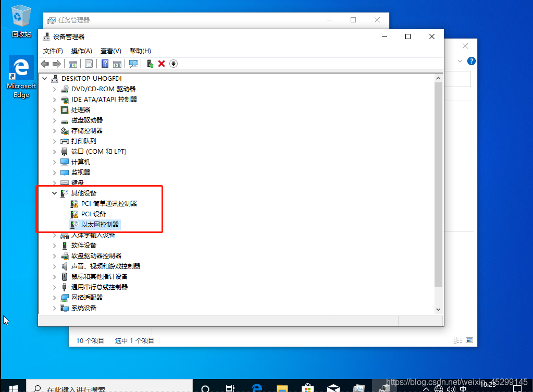Open Task View from the taskbar
This screenshot has height=392, width=533.
coord(230,388)
